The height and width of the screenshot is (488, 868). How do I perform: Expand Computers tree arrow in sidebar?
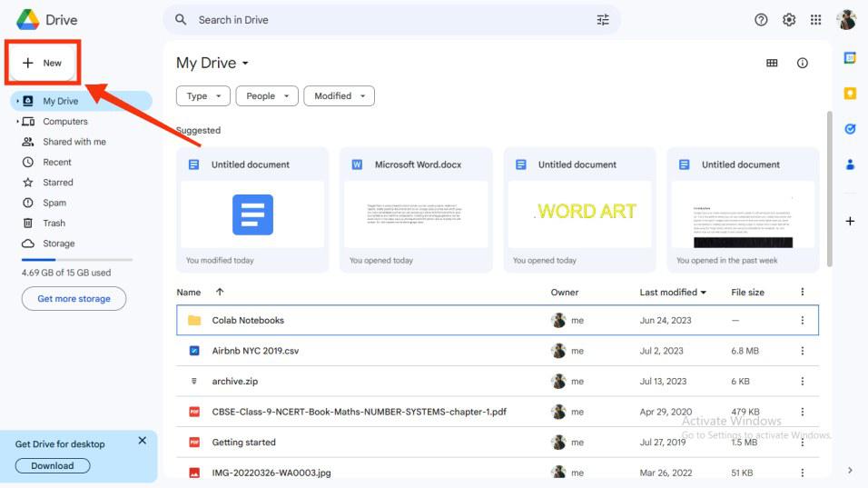click(17, 121)
